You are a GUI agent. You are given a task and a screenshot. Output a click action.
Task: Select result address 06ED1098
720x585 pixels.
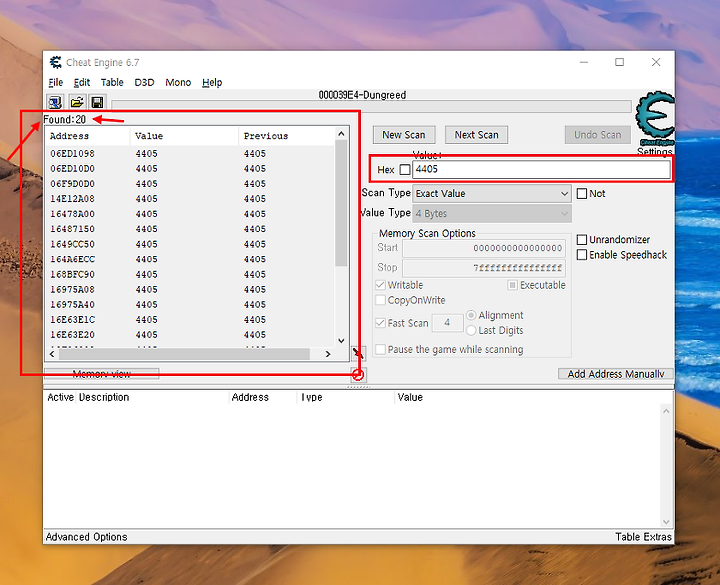tap(72, 153)
